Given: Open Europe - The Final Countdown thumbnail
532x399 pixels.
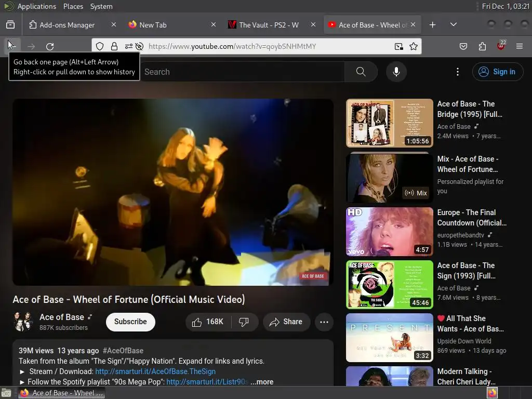Looking at the screenshot, I should point(390,231).
